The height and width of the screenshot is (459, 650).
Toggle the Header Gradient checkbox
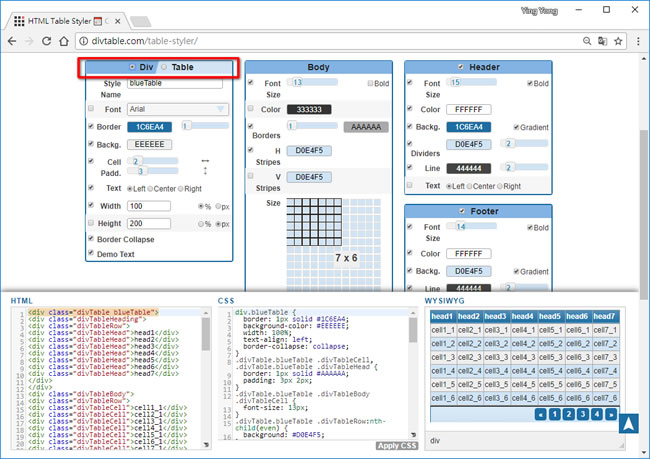[x=516, y=127]
